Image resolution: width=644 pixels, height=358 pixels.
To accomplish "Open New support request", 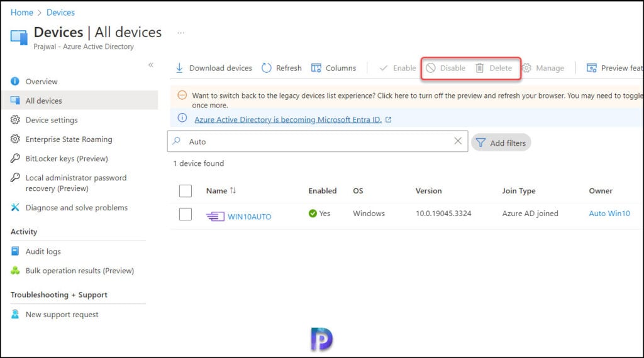I will pos(62,315).
